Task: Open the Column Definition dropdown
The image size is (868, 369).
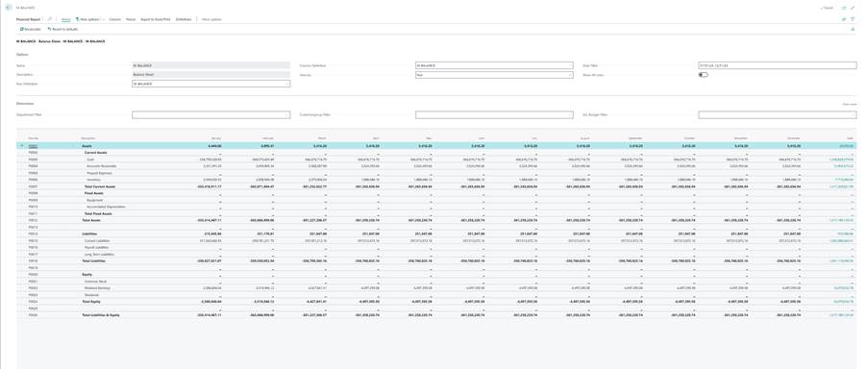Action: click(x=570, y=65)
